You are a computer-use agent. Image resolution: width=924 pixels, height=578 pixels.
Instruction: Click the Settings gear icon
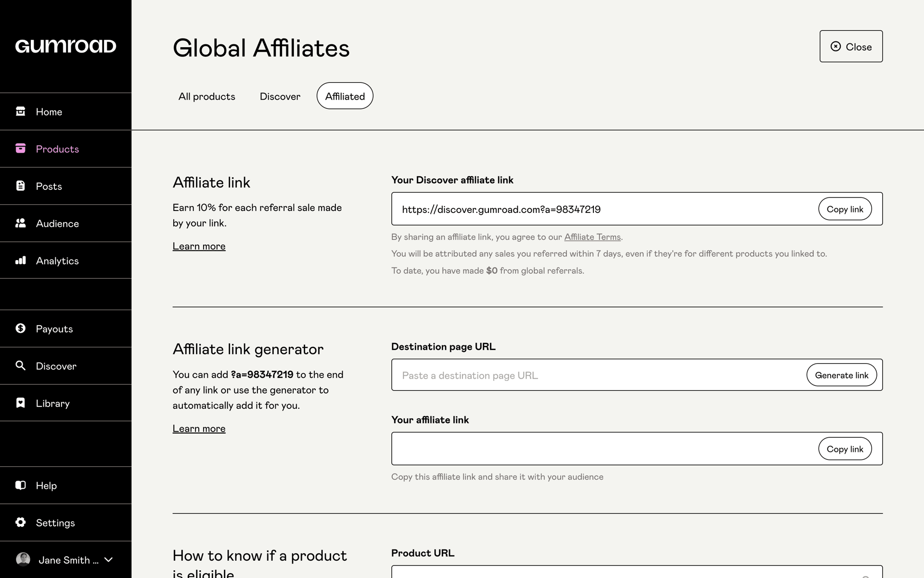[20, 522]
